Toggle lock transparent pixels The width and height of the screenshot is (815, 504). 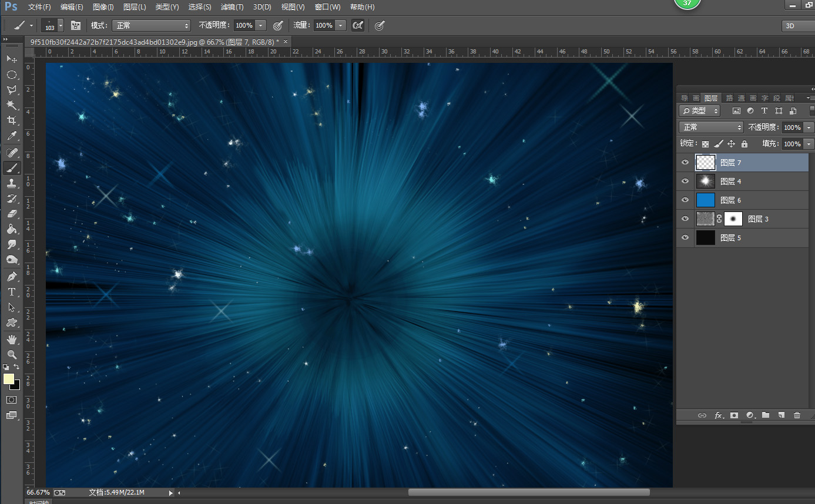pyautogui.click(x=705, y=144)
